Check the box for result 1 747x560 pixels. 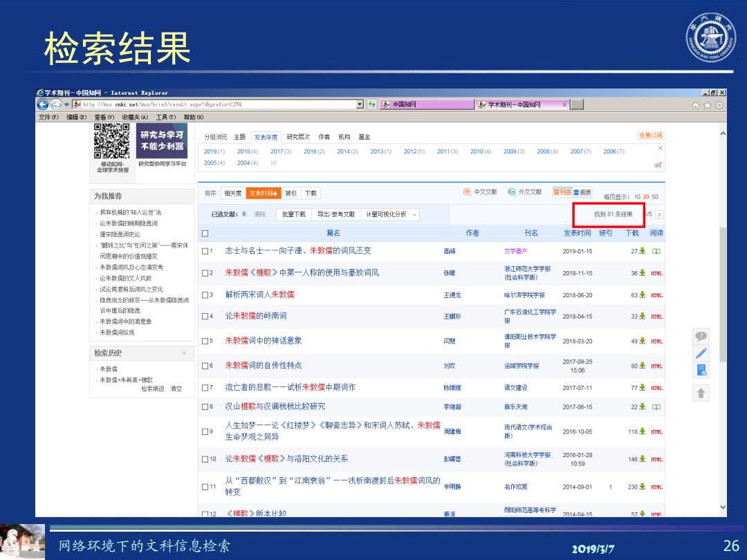tap(205, 251)
